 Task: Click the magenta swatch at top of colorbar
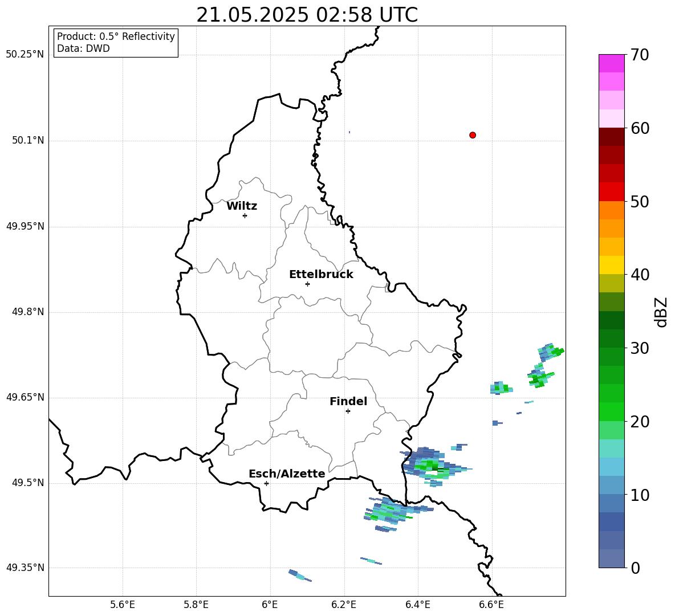pyautogui.click(x=611, y=63)
